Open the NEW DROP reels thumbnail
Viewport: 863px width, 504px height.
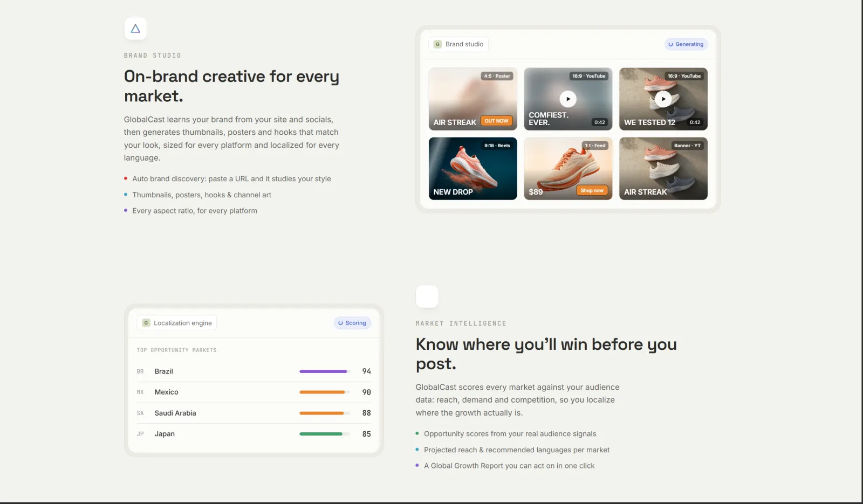tap(472, 168)
